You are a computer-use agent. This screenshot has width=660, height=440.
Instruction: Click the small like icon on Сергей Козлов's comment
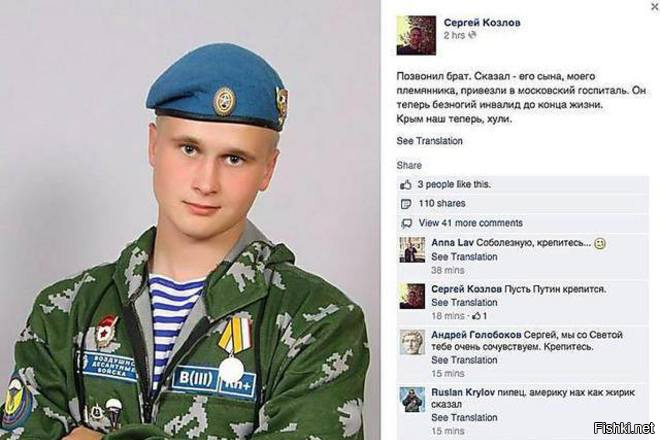click(x=477, y=316)
